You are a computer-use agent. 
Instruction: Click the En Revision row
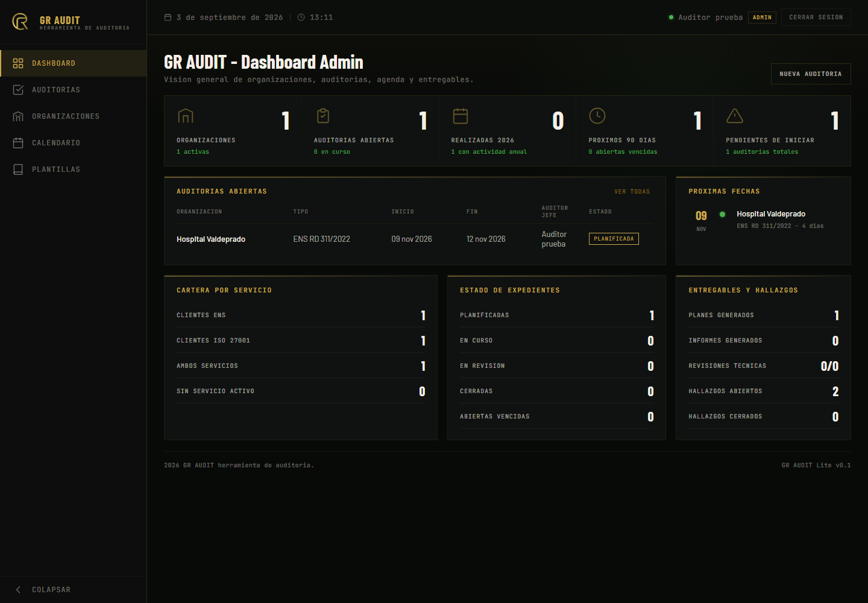(x=557, y=365)
